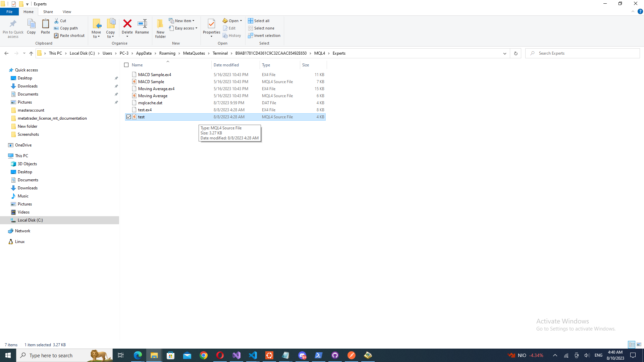Click the Home tab in ribbon
The width and height of the screenshot is (644, 362).
point(28,12)
